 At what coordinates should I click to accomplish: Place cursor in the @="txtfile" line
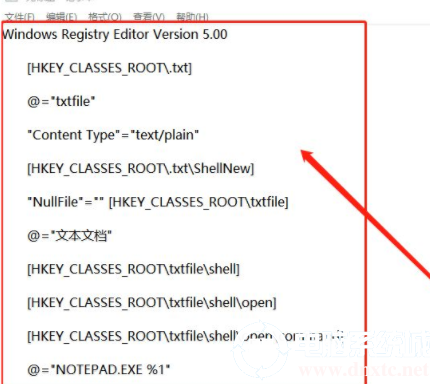point(61,101)
